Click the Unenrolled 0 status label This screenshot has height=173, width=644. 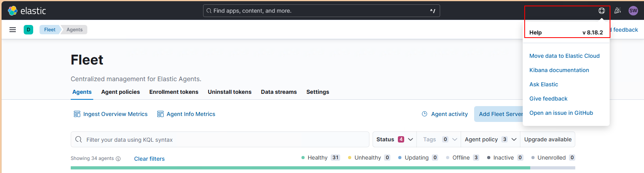coord(553,158)
